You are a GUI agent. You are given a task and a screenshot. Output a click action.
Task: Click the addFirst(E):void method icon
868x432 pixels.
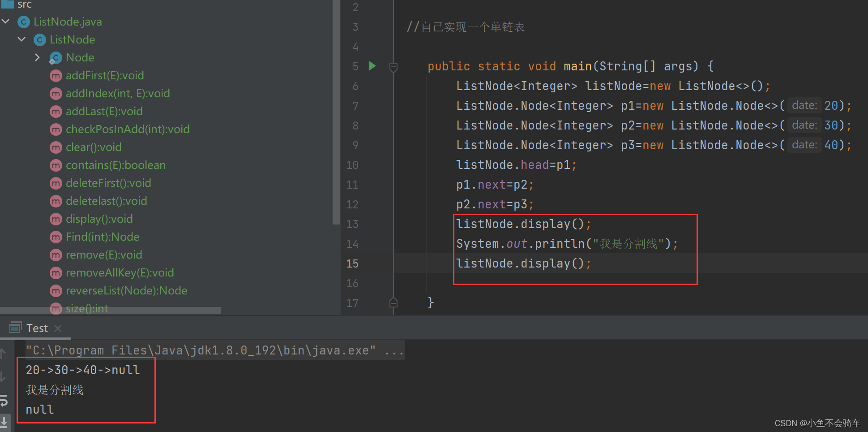tap(56, 76)
